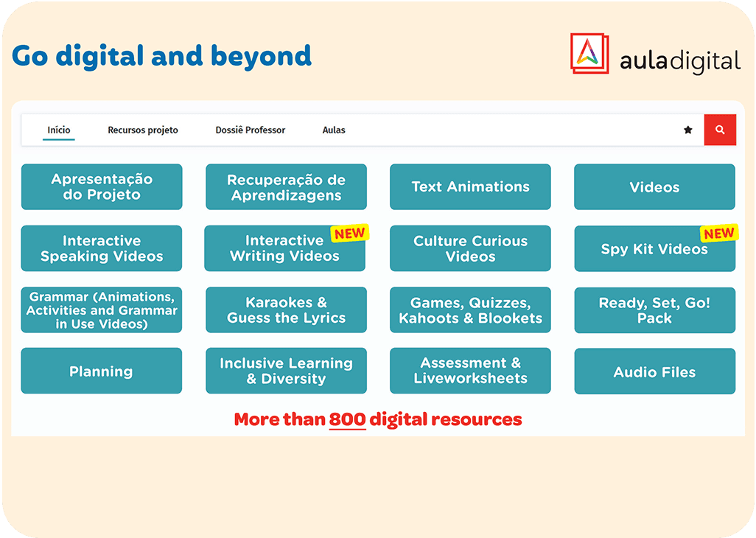Image resolution: width=756 pixels, height=538 pixels.
Task: Go to the Aulas tab
Action: coord(334,130)
